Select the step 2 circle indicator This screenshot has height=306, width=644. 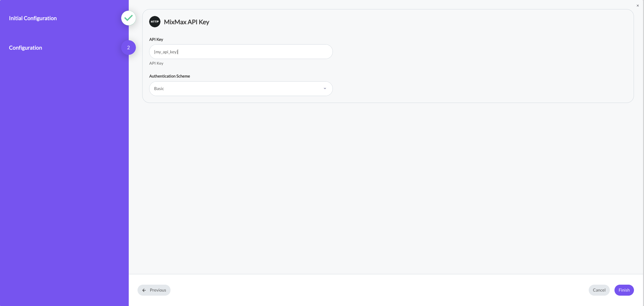click(128, 48)
